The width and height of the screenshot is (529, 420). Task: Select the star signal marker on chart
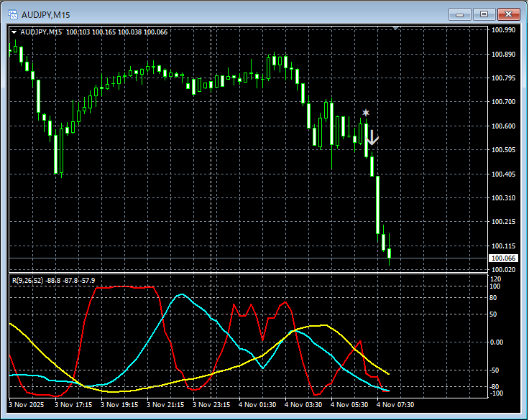[x=366, y=113]
